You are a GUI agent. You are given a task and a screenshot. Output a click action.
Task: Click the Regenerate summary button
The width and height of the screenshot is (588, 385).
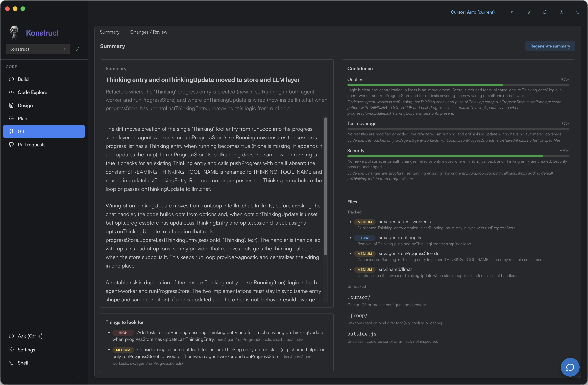pos(550,46)
